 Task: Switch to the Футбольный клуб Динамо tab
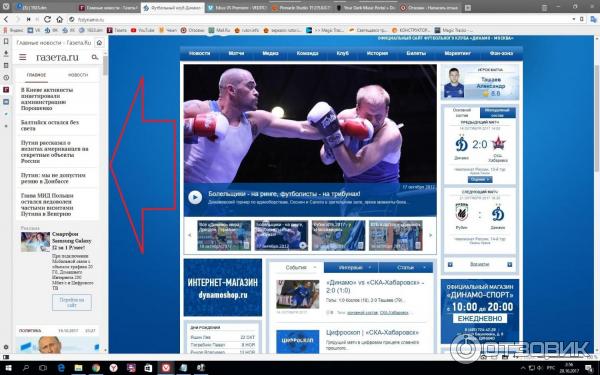click(173, 8)
